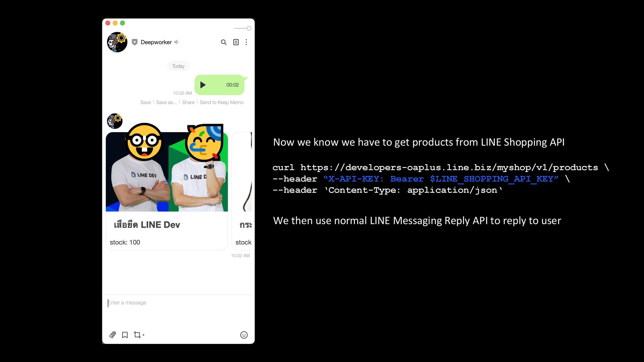Screen dimensions: 644x362
Task: Select the เสื้อยืด LINE Dev product card image
Action: click(x=167, y=172)
